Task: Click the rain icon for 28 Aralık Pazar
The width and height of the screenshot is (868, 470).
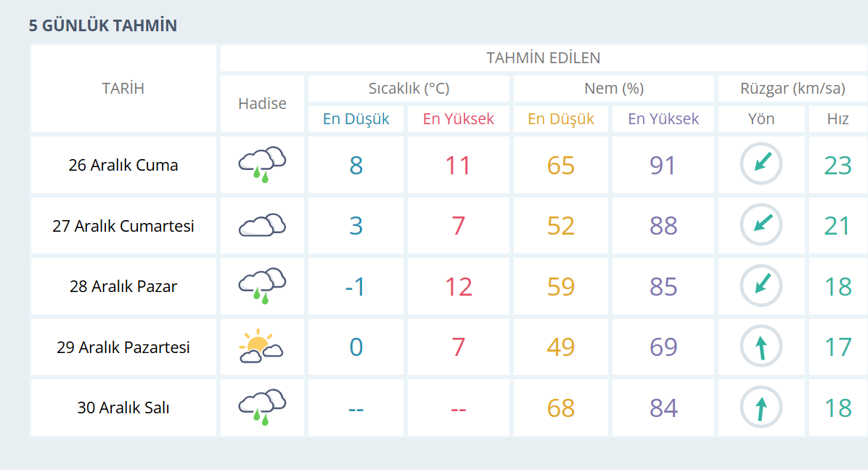Action: [x=262, y=286]
